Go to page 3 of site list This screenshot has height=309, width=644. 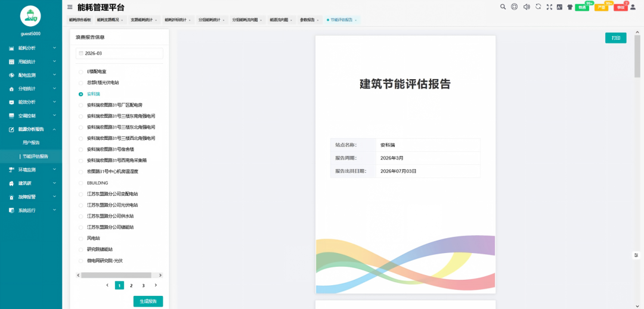coord(143,286)
